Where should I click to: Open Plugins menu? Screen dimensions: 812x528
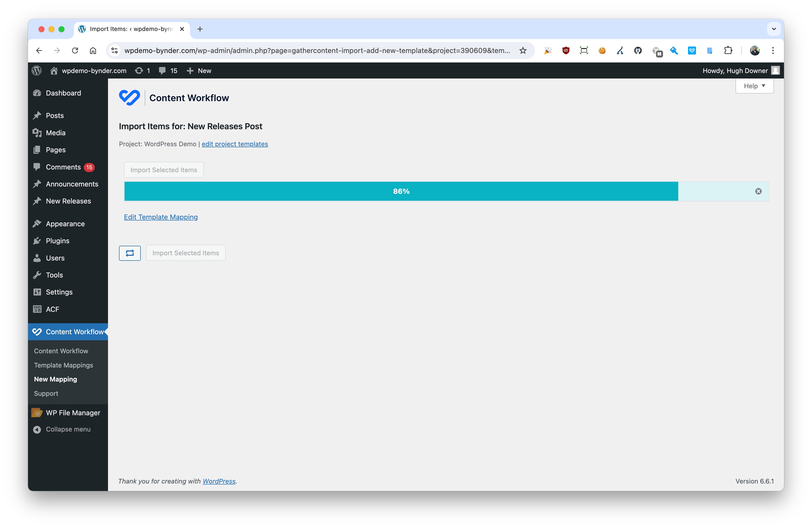click(x=68, y=241)
